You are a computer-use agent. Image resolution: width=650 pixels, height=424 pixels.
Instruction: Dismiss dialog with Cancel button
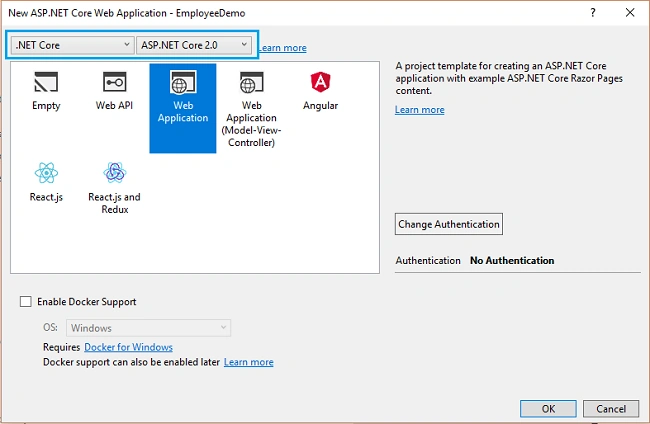pyautogui.click(x=611, y=409)
